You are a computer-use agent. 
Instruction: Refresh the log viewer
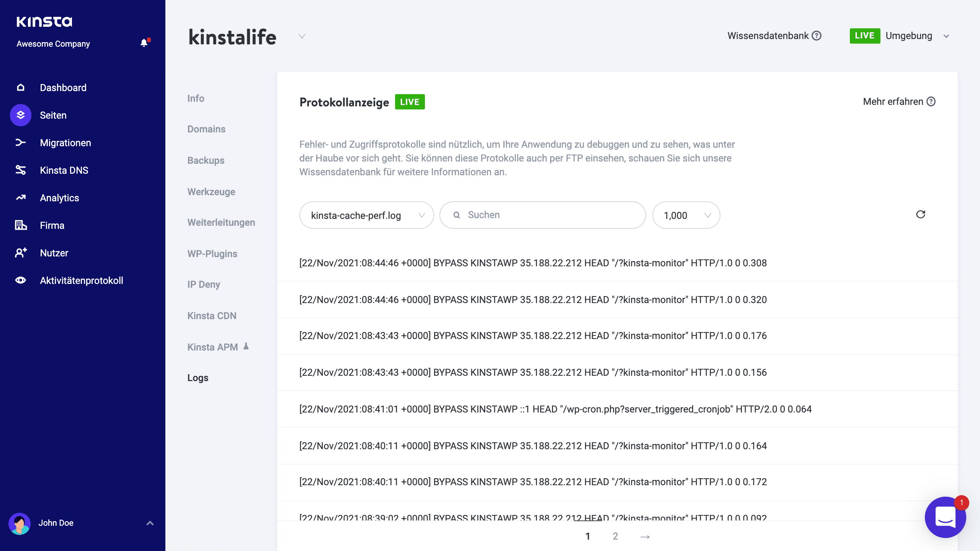click(x=921, y=214)
